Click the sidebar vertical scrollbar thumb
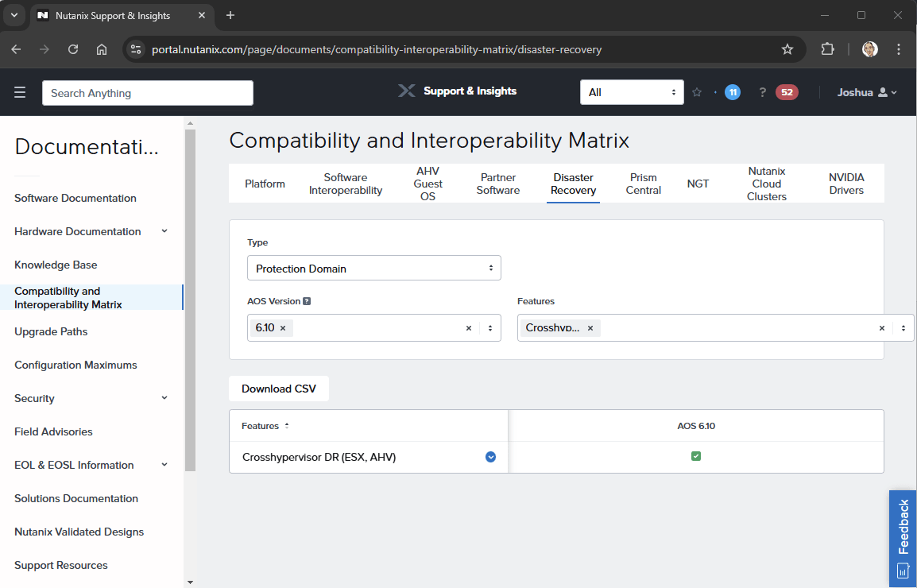The width and height of the screenshot is (917, 588). (x=190, y=300)
